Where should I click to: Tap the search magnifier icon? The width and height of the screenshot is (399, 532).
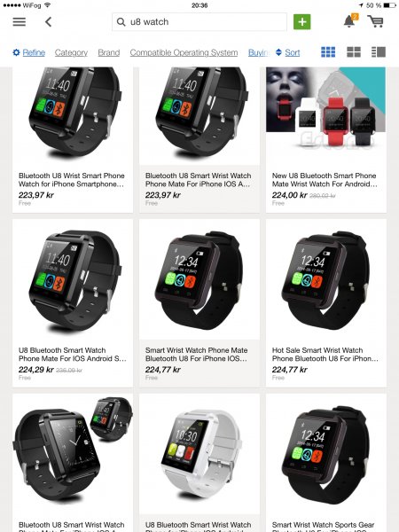point(121,22)
